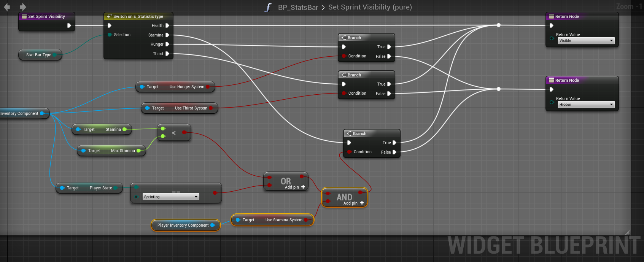The width and height of the screenshot is (644, 262).
Task: Click the less-than comparison node
Action: click(x=174, y=133)
